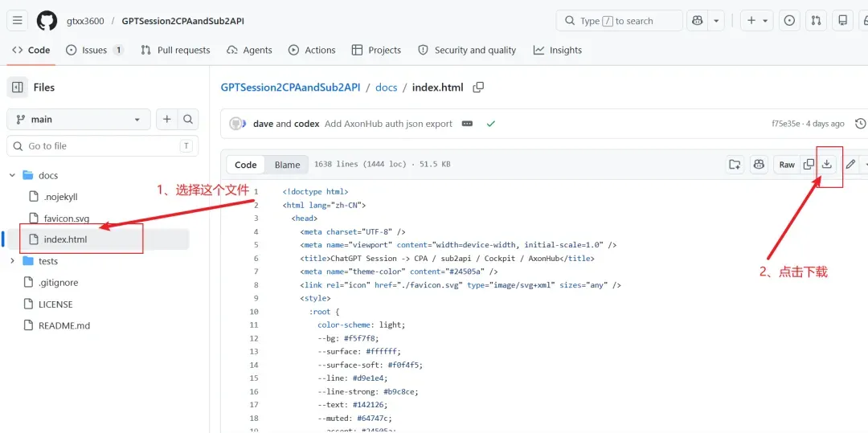Open commit hash f75e35e
Image resolution: width=868 pixels, height=433 pixels.
pos(786,124)
